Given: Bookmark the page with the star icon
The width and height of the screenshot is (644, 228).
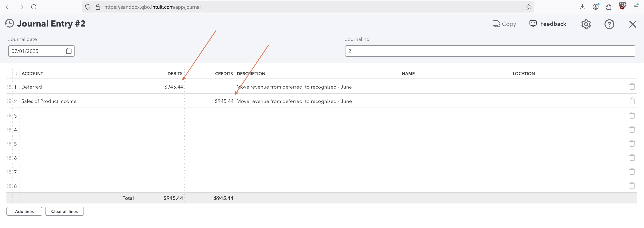Looking at the screenshot, I should (528, 7).
